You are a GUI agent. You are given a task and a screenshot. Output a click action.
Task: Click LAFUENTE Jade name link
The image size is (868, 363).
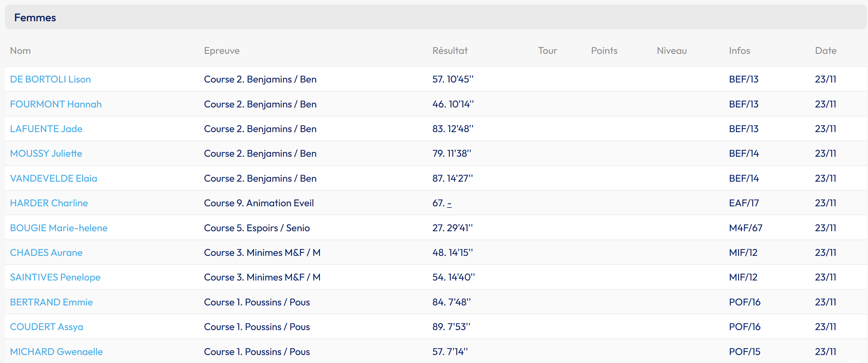(46, 129)
